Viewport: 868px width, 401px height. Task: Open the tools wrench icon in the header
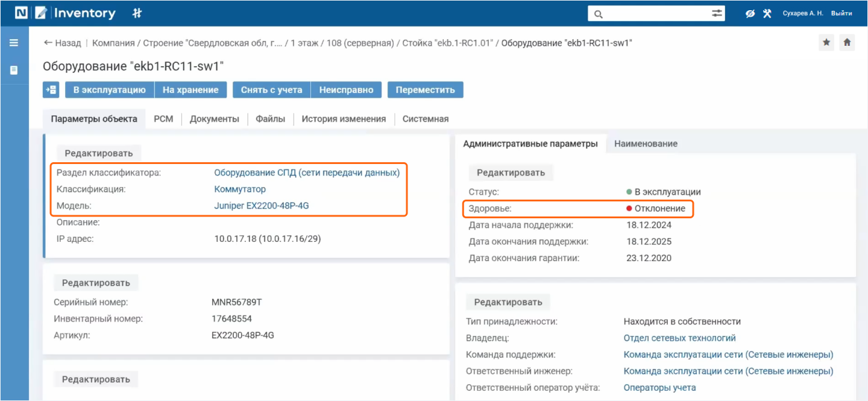[767, 13]
